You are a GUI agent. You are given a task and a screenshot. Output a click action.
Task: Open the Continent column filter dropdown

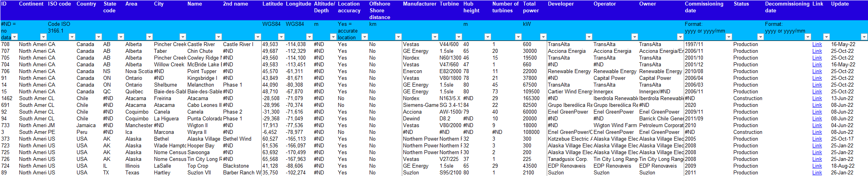[43, 37]
